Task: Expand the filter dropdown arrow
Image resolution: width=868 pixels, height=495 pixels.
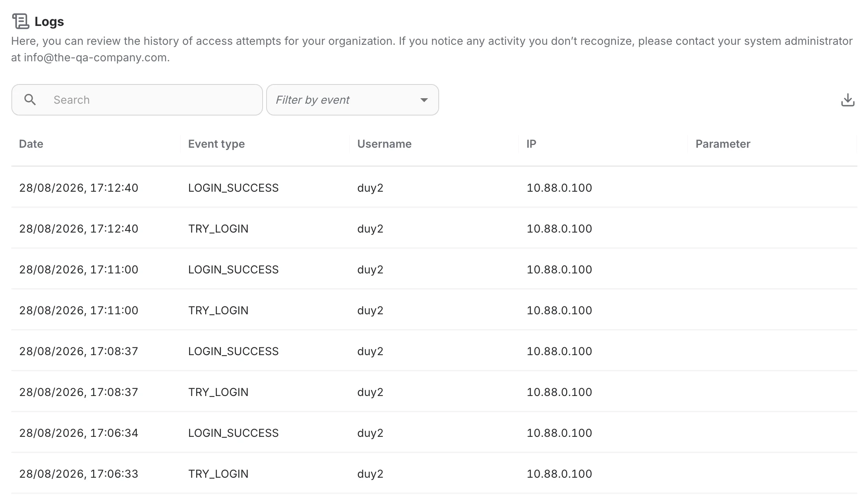Action: [424, 100]
